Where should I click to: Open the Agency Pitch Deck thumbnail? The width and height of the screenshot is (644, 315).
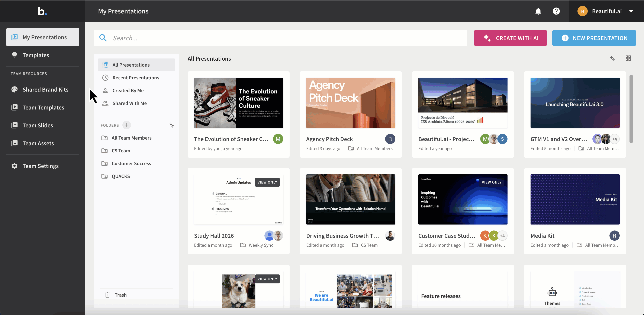351,103
